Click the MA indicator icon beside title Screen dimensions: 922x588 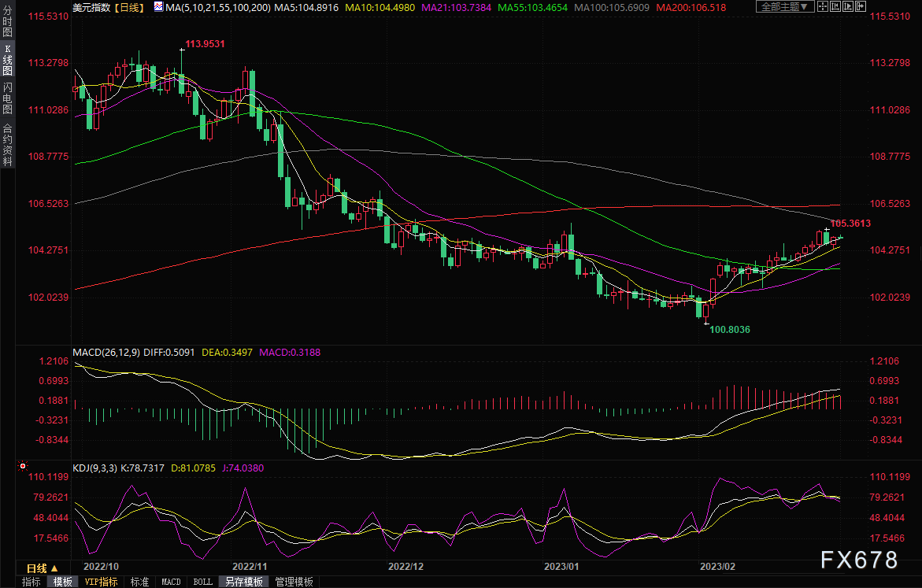point(159,7)
